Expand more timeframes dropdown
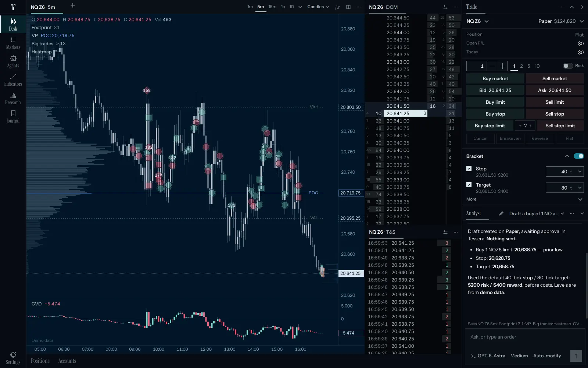 coord(300,7)
